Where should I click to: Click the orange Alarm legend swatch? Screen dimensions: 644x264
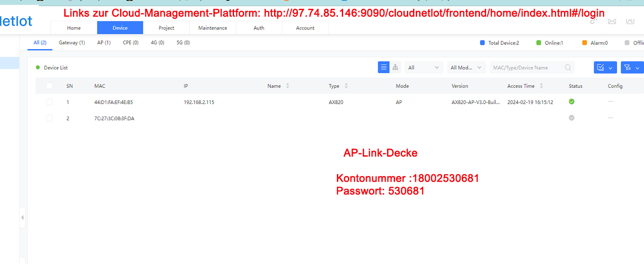(584, 43)
